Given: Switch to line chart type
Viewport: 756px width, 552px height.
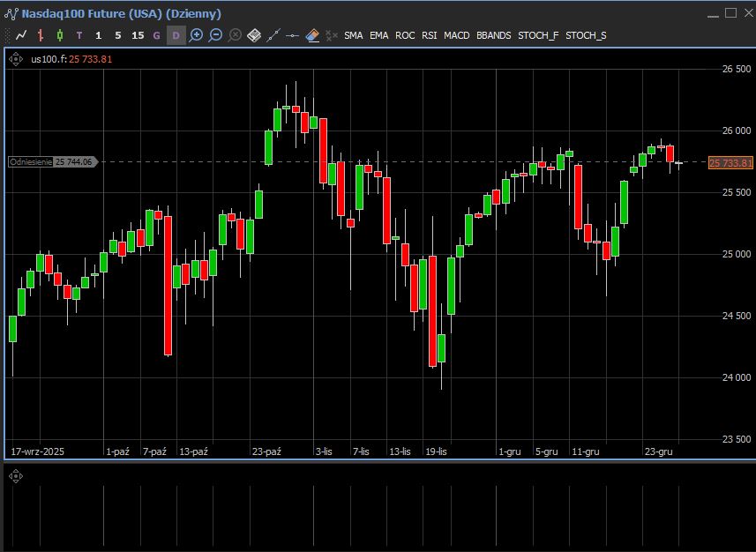Looking at the screenshot, I should [x=21, y=35].
